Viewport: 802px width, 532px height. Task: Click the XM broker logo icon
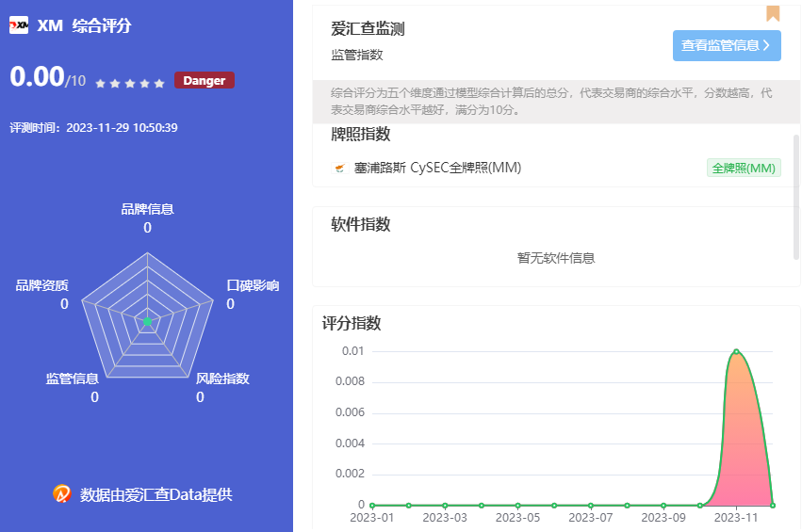point(19,24)
